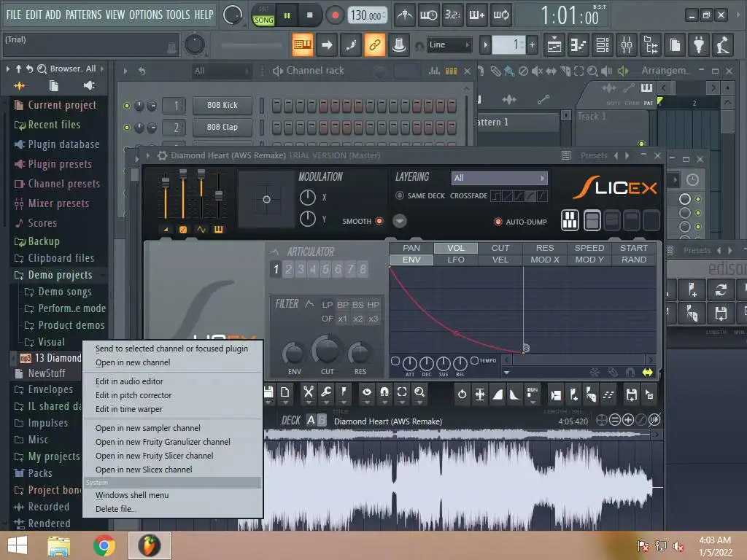Click the Channel rack graph editor icon
This screenshot has width=747, height=560.
(x=434, y=71)
